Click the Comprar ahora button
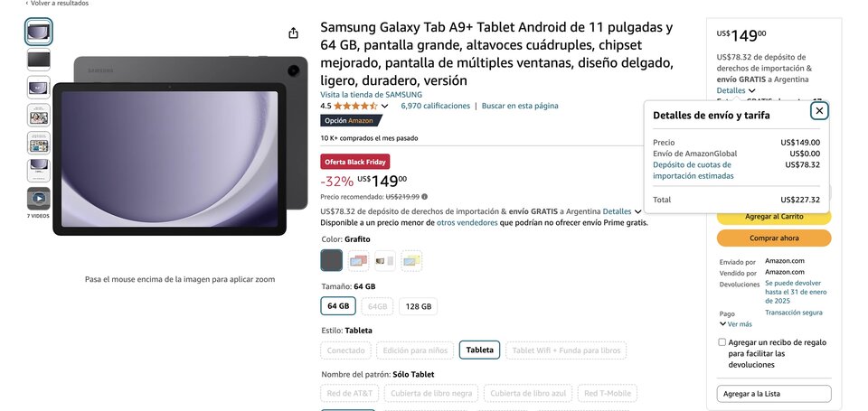The width and height of the screenshot is (868, 411). coord(774,238)
